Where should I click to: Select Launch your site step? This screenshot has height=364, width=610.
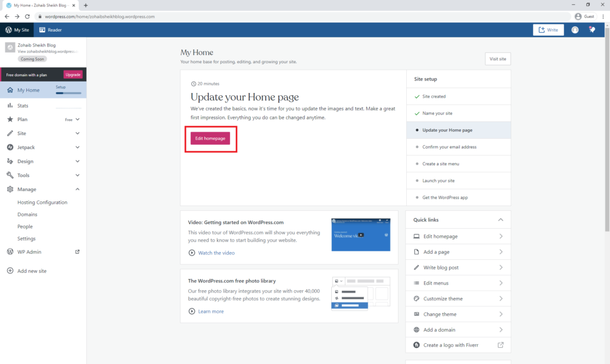(459, 181)
